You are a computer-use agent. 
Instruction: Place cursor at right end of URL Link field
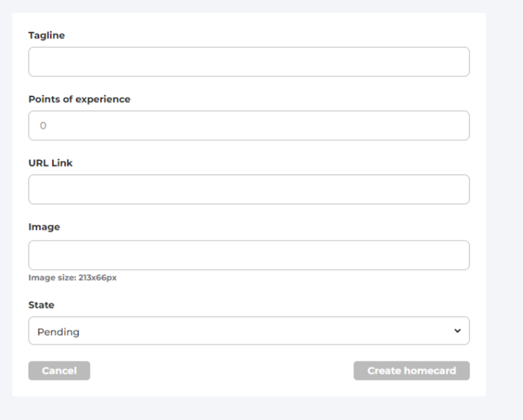[462, 190]
